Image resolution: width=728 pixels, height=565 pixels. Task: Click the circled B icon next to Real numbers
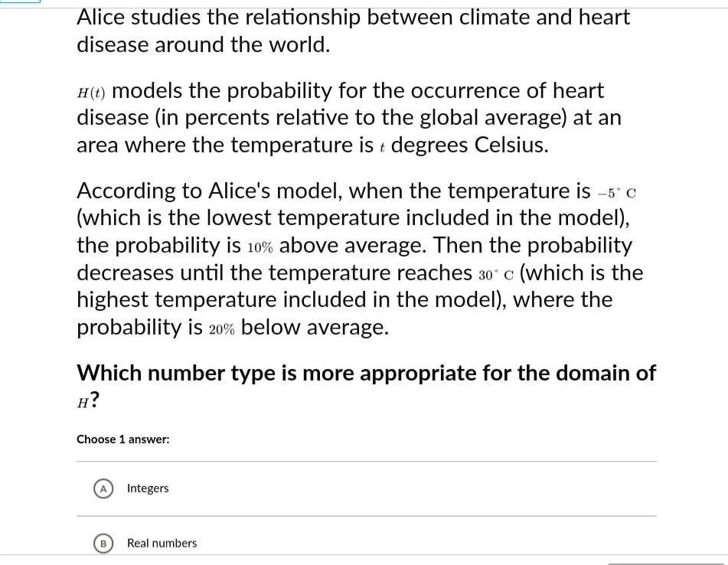pos(103,544)
